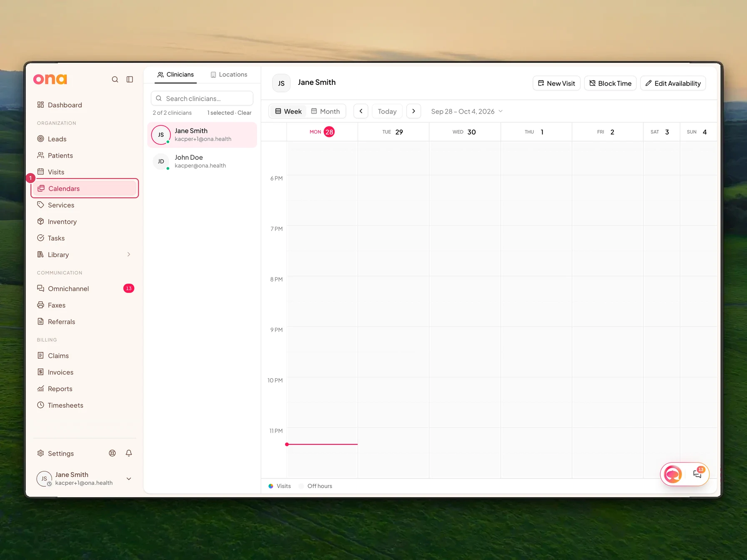Click Jane Smith avatar in sidebar footer
The image size is (747, 560).
pyautogui.click(x=44, y=479)
